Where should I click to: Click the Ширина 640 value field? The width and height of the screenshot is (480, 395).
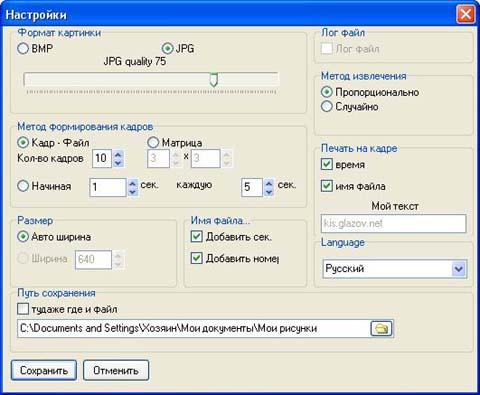tap(93, 259)
